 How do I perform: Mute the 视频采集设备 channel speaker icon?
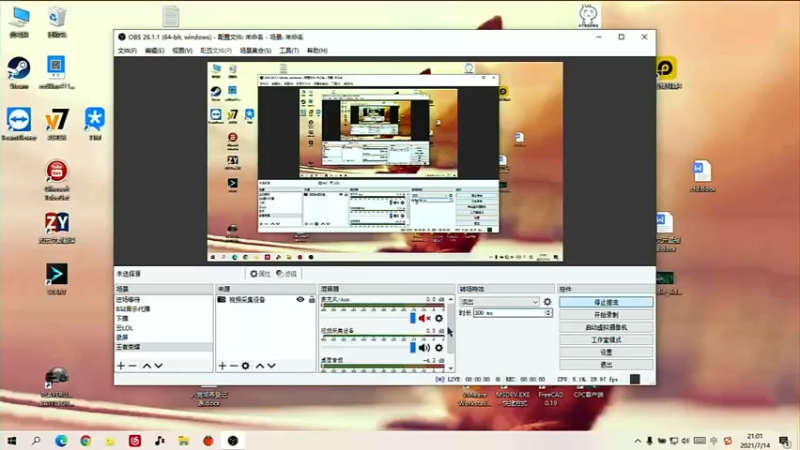click(x=424, y=348)
